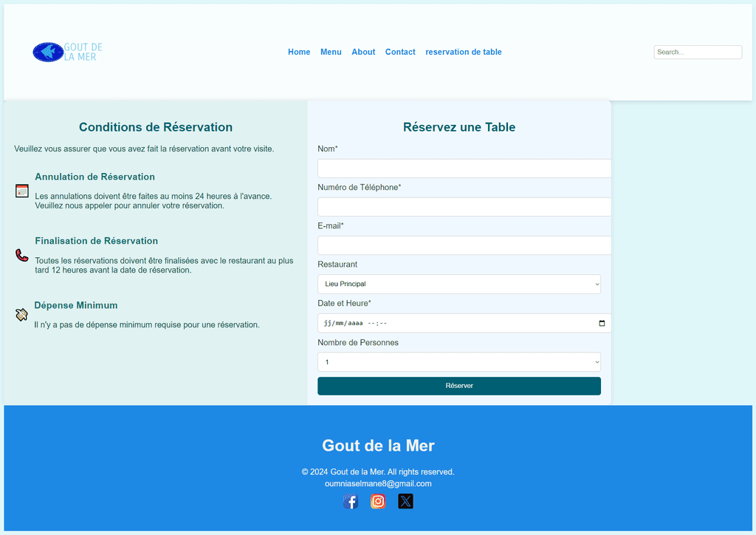The width and height of the screenshot is (756, 535).
Task: Click the Dépense Minimum heading
Action: pyautogui.click(x=76, y=305)
